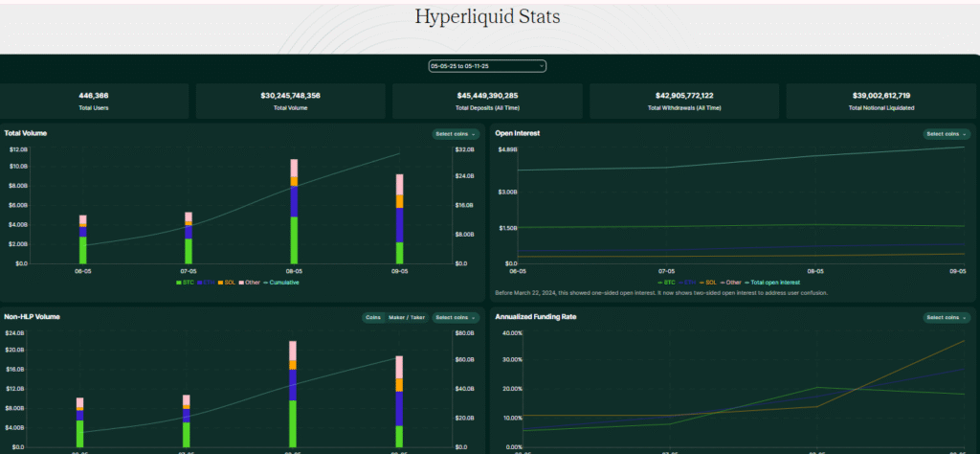This screenshot has height=454, width=980.
Task: Click the 07-05 date label under Open Interest chart
Action: click(x=667, y=271)
